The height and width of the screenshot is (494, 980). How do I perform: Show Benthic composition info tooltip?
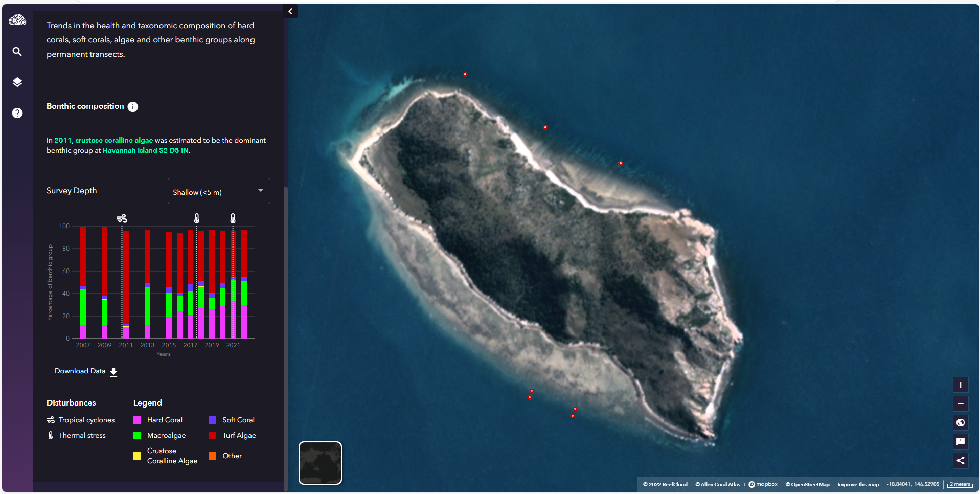click(133, 107)
